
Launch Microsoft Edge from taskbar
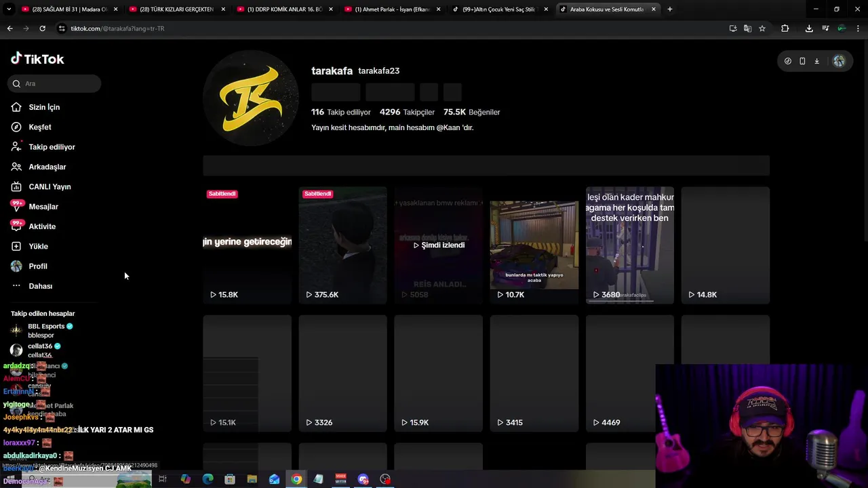point(208,479)
